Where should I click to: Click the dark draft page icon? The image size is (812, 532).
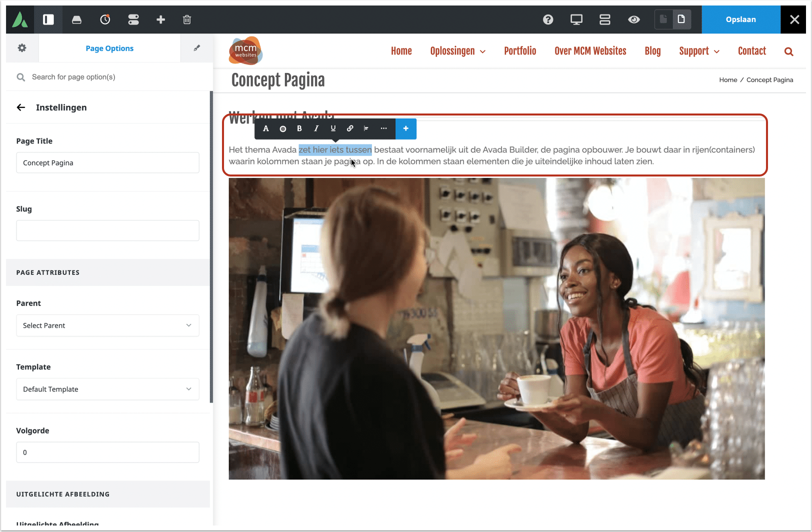point(663,19)
